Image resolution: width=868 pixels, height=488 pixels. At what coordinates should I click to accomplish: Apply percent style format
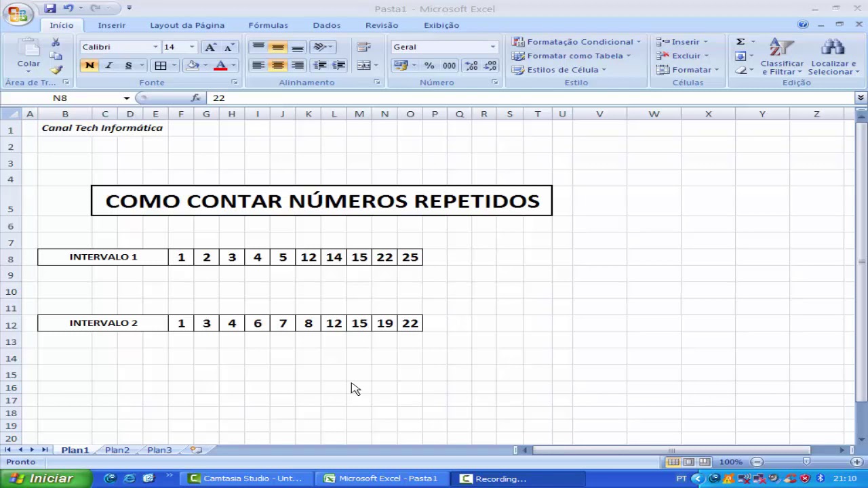point(429,66)
